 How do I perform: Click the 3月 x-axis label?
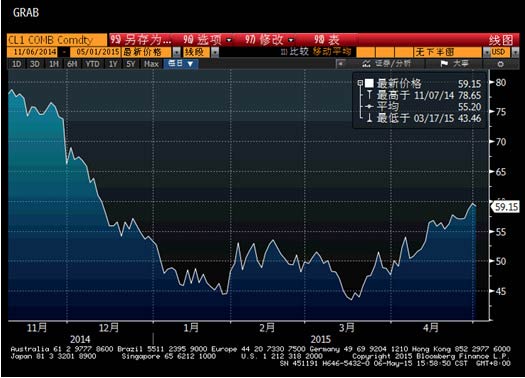347,327
